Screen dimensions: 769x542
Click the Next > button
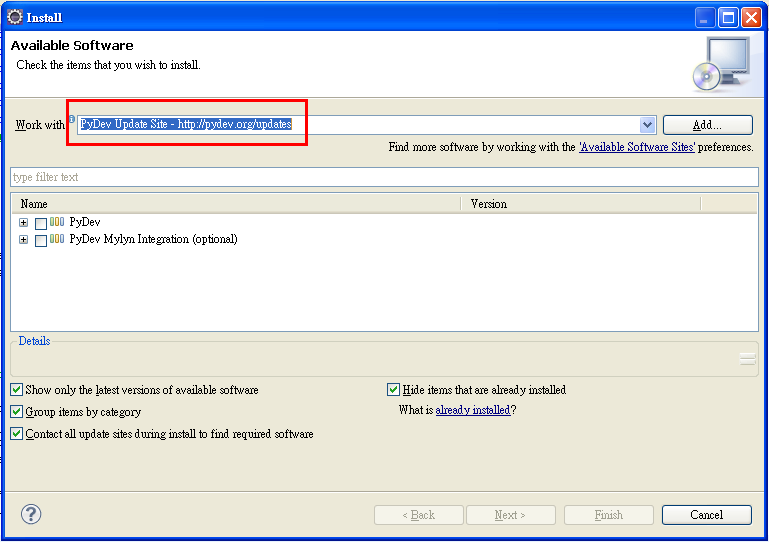point(511,515)
